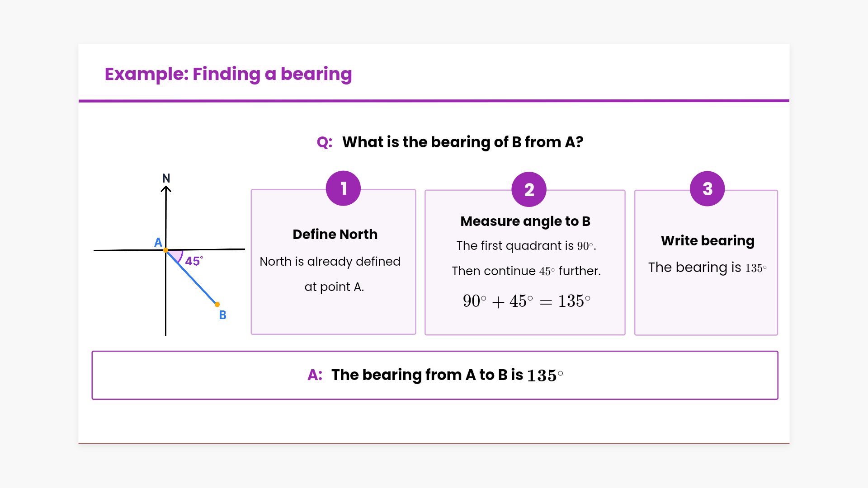Click the purple step 2 circle
868x488 pixels.
529,189
